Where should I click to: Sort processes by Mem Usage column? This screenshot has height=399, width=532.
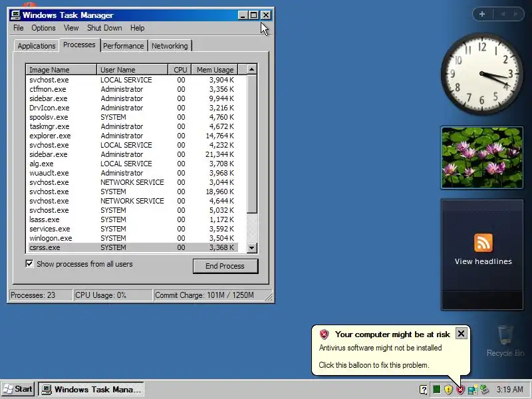215,70
